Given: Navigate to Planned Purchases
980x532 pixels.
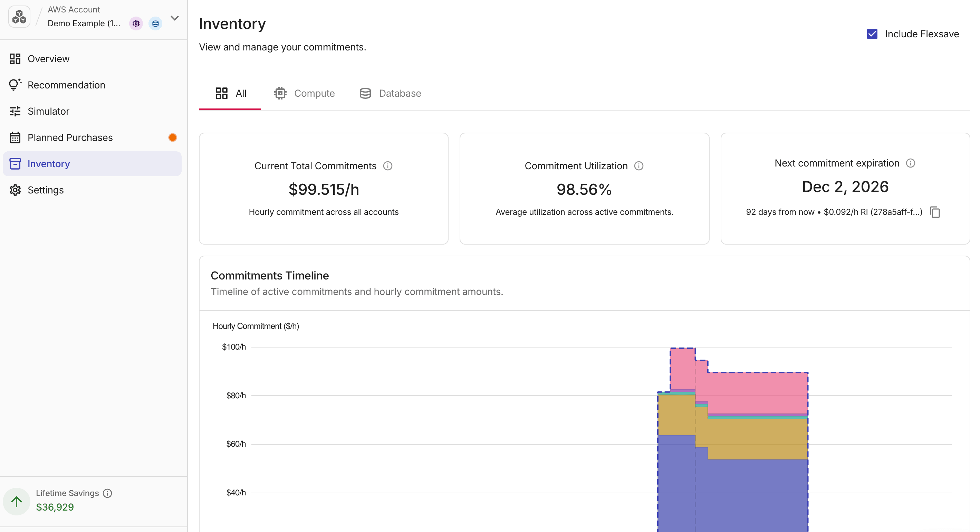Looking at the screenshot, I should pyautogui.click(x=92, y=137).
